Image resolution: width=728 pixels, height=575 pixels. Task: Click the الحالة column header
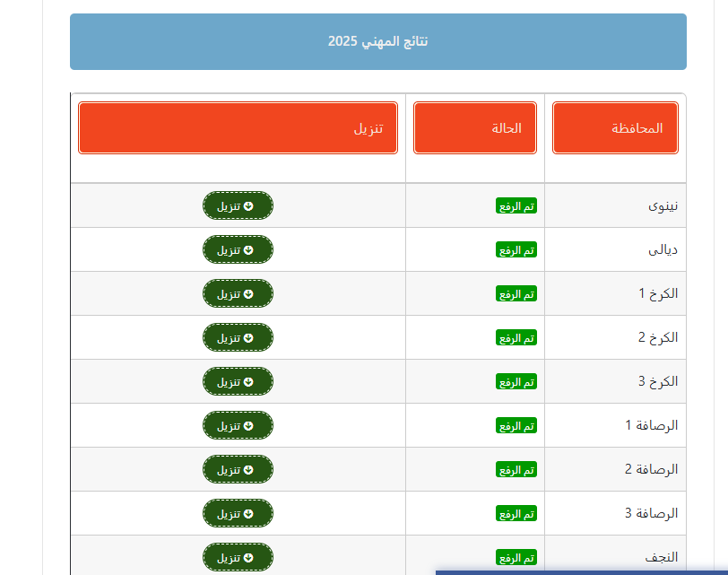coord(475,127)
